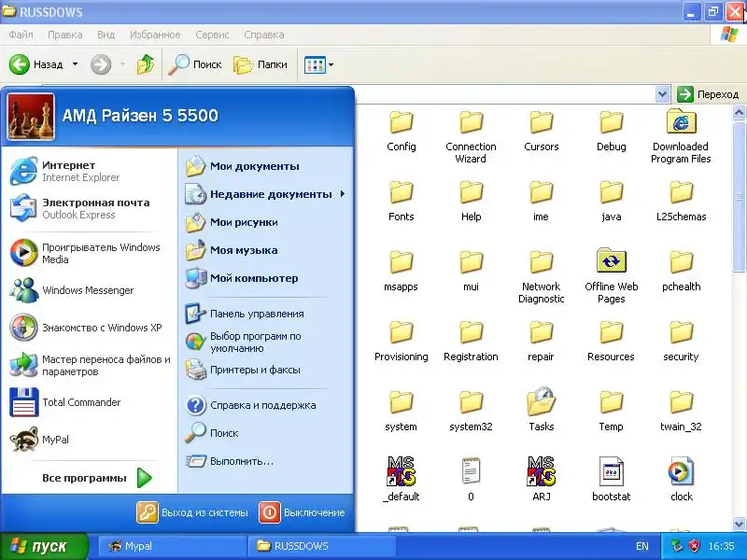Screen dimensions: 747x560
Task: Select the Cursors folder
Action: pos(542,131)
